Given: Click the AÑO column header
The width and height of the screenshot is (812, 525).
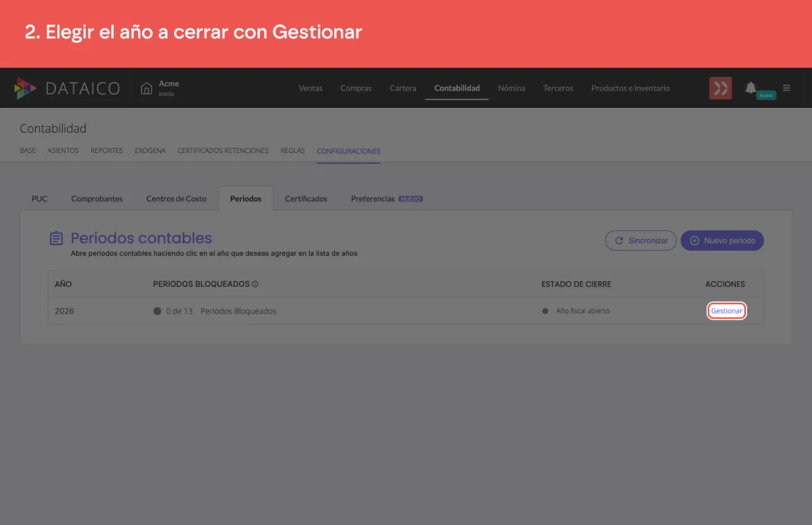Looking at the screenshot, I should 63,284.
